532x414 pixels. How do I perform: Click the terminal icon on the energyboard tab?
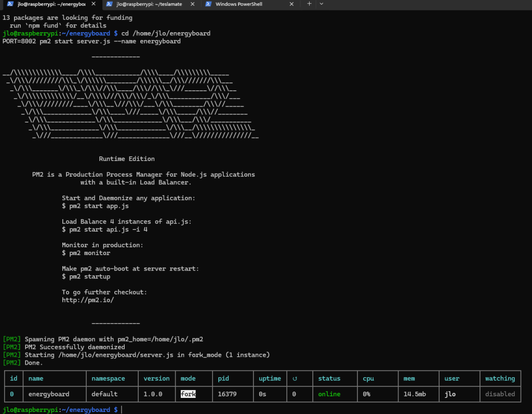10,4
